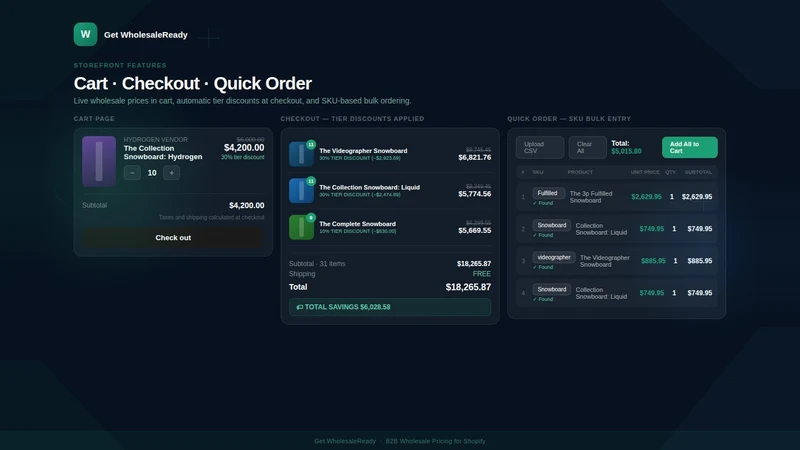Decrease Hydrogen snowboard quantity with minus button
The image size is (800, 450).
pos(132,173)
